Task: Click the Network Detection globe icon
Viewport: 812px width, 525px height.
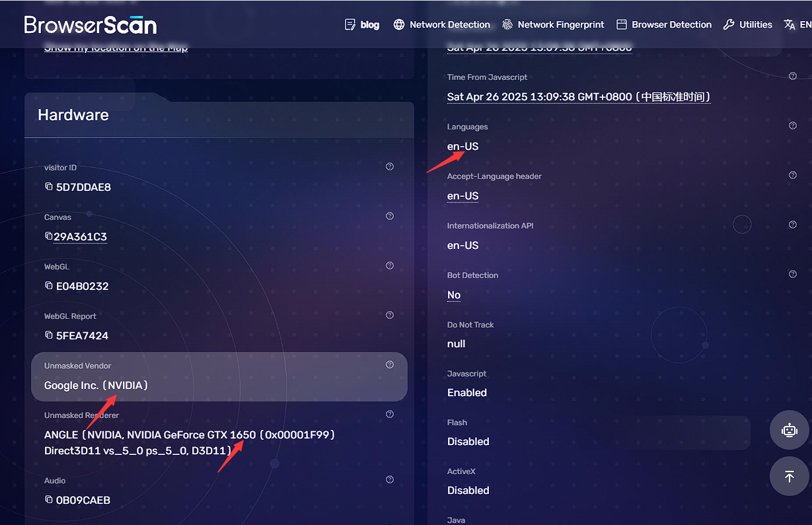Action: click(398, 24)
